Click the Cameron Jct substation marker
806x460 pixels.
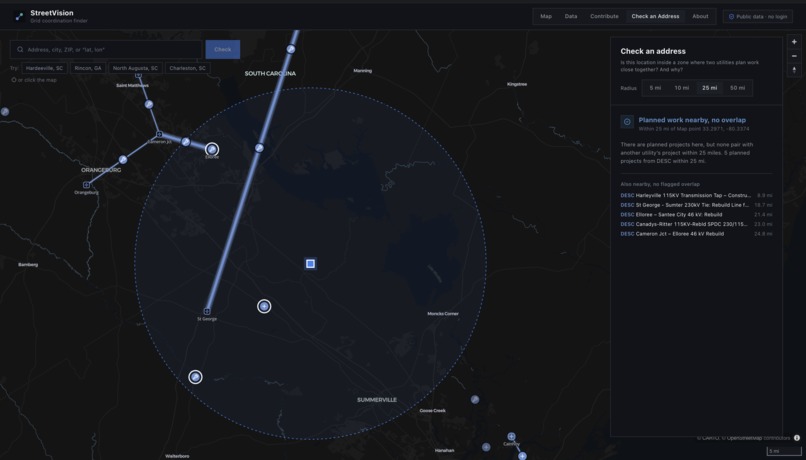[x=159, y=135]
